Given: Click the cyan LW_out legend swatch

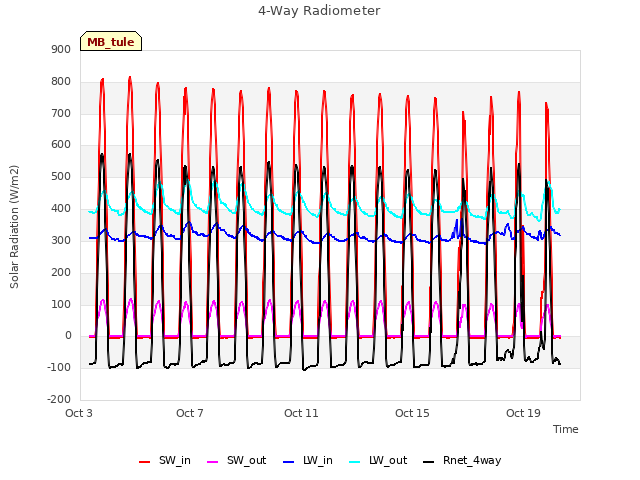Looking at the screenshot, I should pyautogui.click(x=355, y=462).
